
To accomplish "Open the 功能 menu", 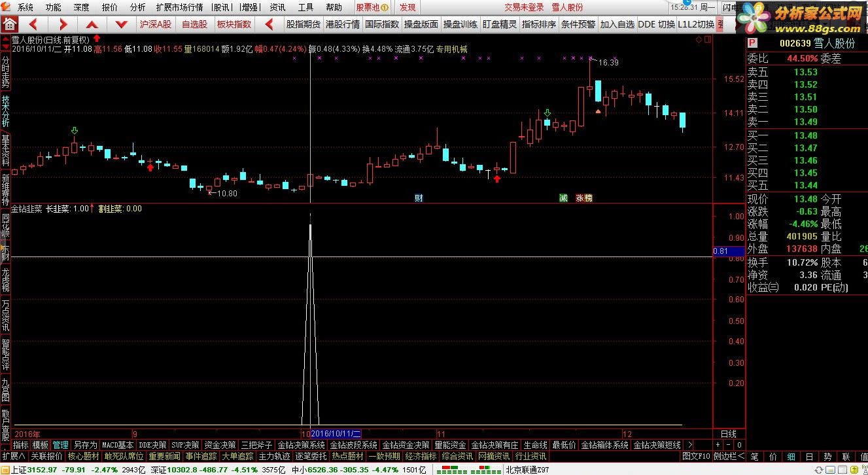I will pos(54,7).
